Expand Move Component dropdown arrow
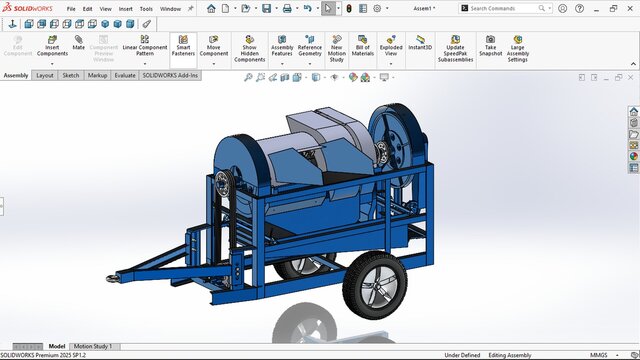 click(x=213, y=64)
